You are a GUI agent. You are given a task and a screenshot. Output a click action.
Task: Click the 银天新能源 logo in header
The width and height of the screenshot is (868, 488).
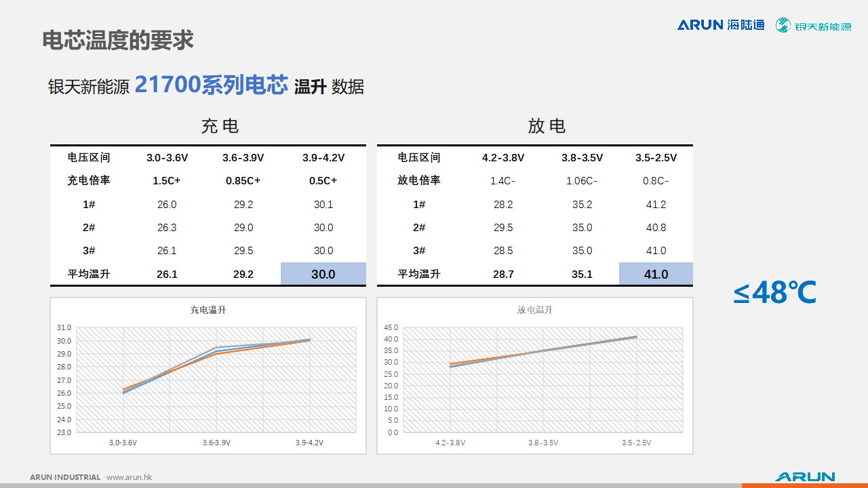click(814, 26)
